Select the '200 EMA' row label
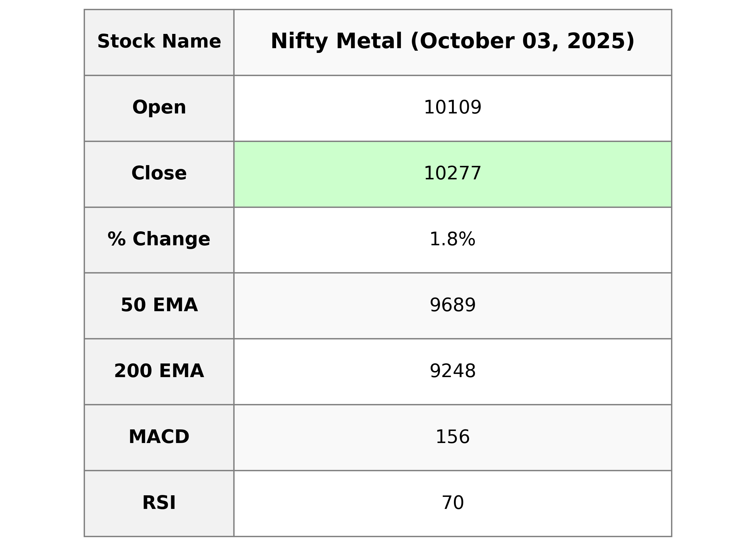The width and height of the screenshot is (756, 546). (159, 371)
